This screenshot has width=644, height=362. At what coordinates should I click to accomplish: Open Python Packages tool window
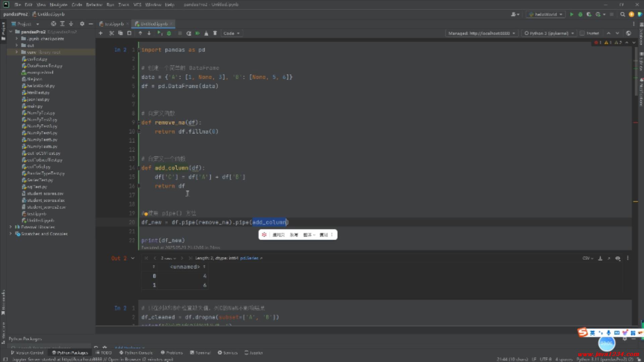70,353
